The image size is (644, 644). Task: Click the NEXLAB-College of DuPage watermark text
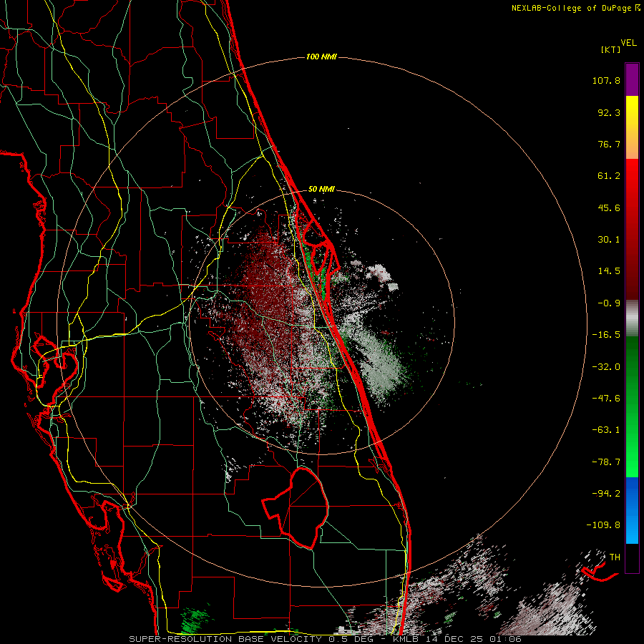click(575, 8)
